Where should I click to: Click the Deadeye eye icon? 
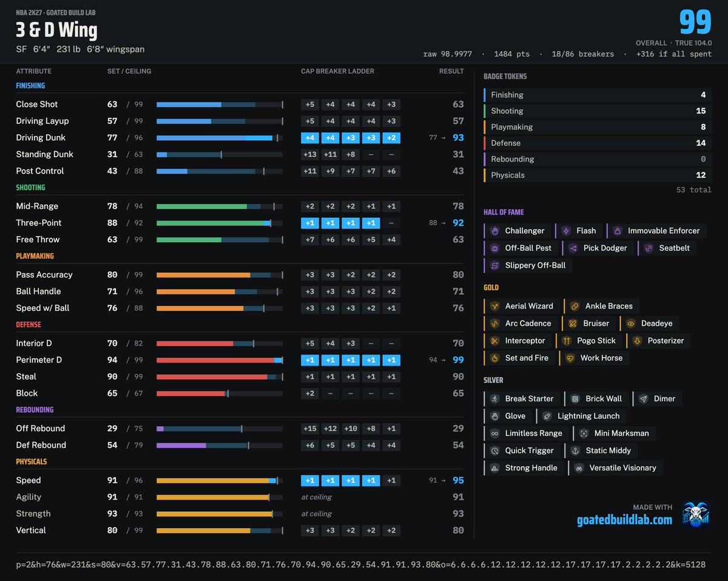click(630, 324)
